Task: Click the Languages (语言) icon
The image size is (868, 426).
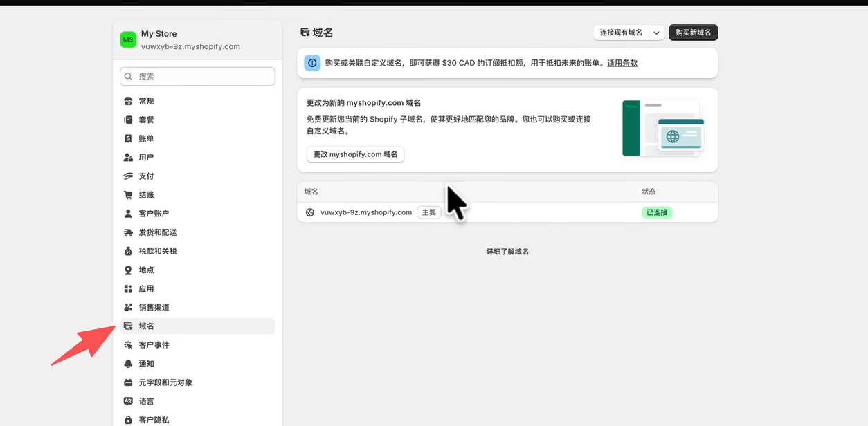Action: pyautogui.click(x=128, y=401)
